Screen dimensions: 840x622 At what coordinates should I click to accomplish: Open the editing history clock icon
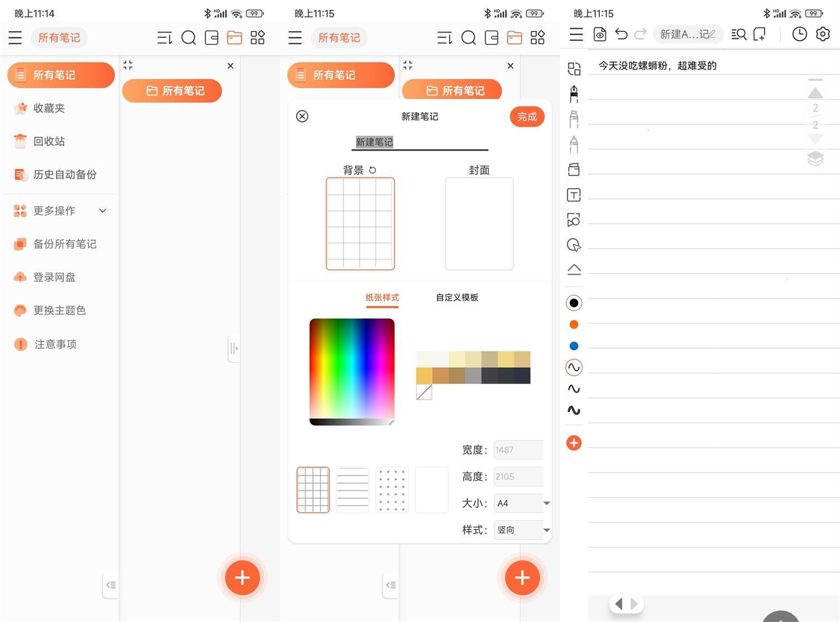799,34
